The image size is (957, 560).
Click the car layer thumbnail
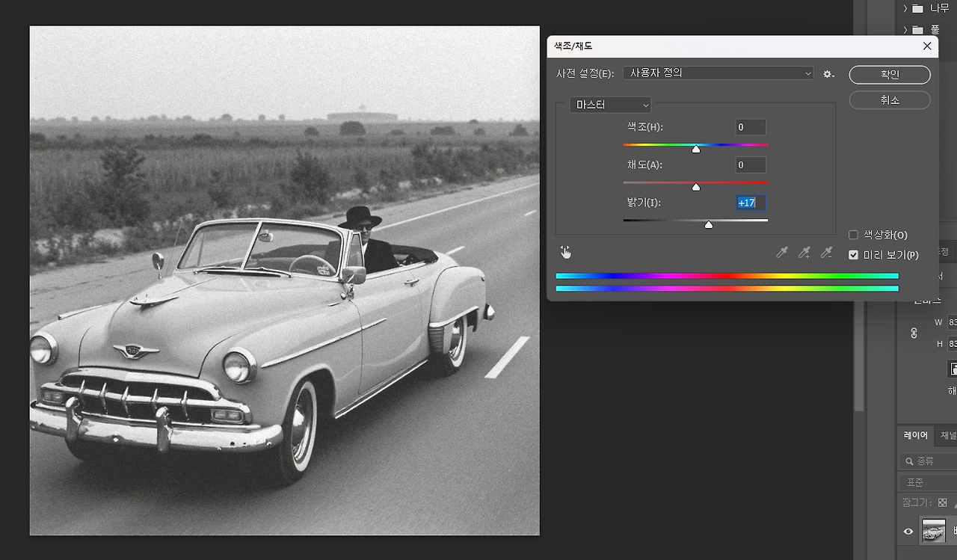(932, 530)
